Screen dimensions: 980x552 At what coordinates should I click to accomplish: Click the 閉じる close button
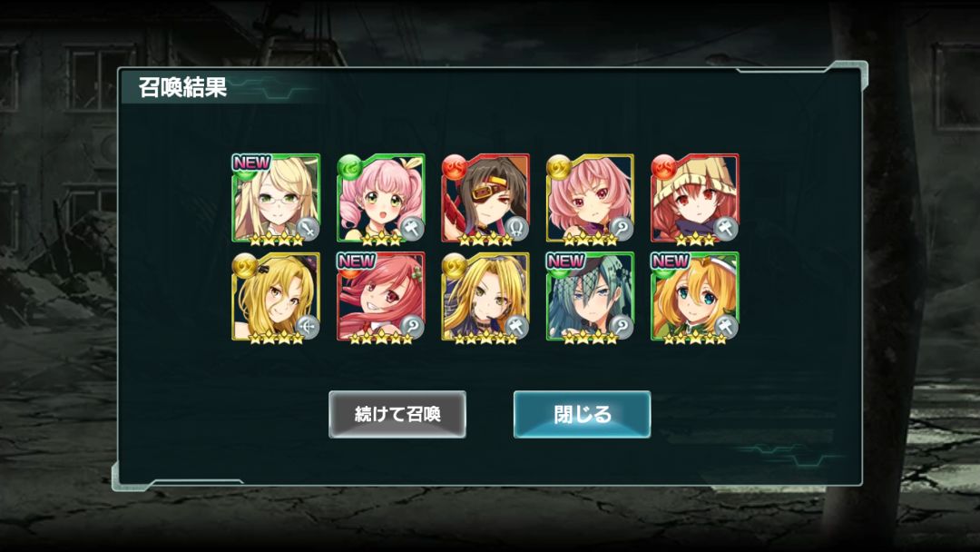(582, 414)
